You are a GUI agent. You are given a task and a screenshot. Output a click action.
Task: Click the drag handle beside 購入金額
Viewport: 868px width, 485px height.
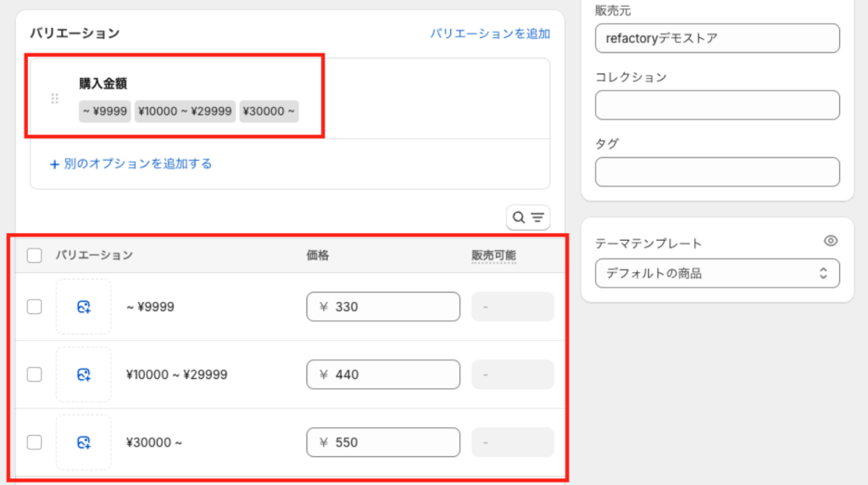tap(55, 98)
